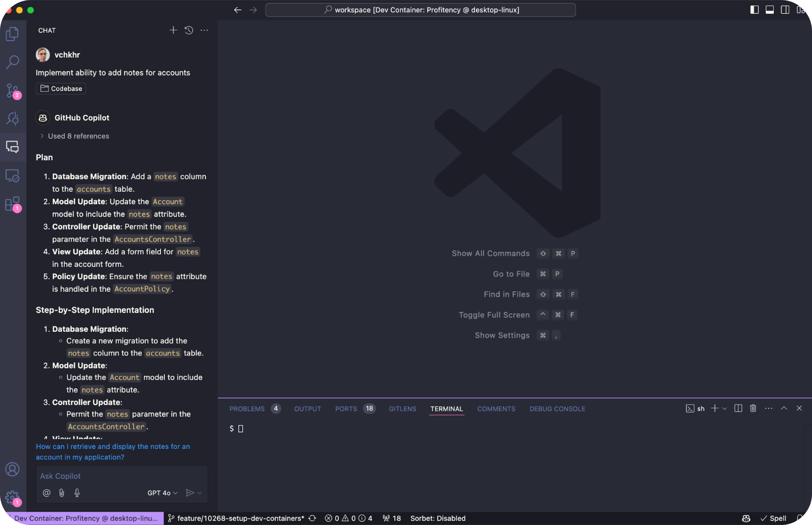Open the Explorer view in activity bar
This screenshot has width=812, height=525.
click(13, 34)
